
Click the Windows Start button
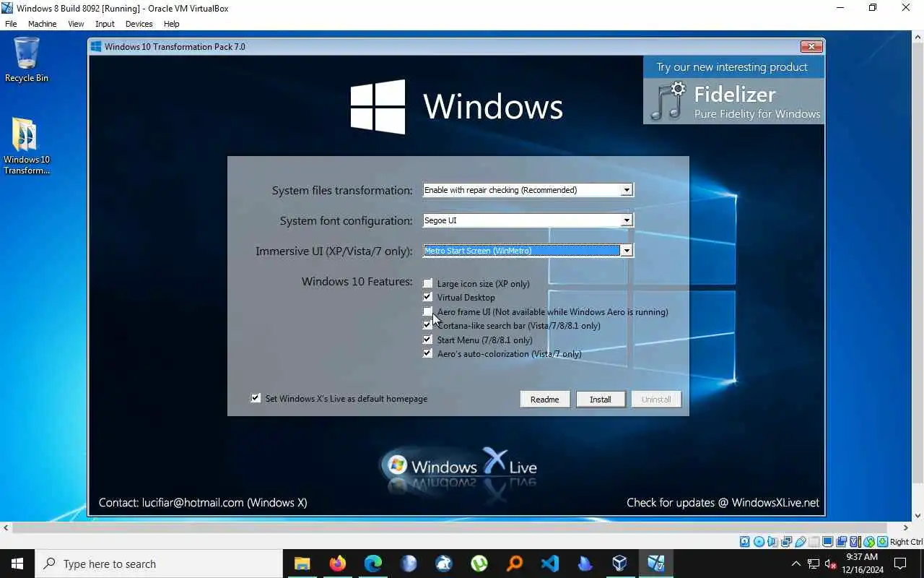tap(17, 564)
